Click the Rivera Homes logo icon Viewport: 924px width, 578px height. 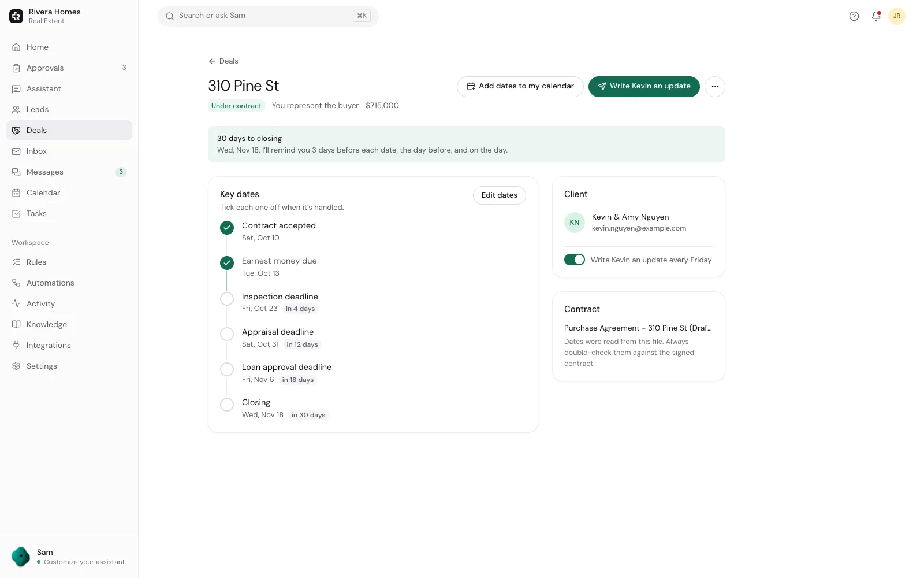[x=16, y=16]
